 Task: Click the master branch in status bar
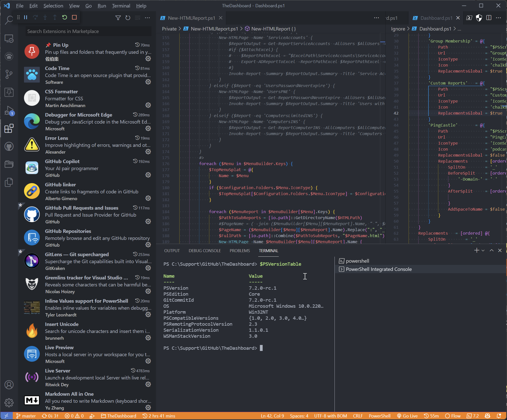pyautogui.click(x=26, y=416)
